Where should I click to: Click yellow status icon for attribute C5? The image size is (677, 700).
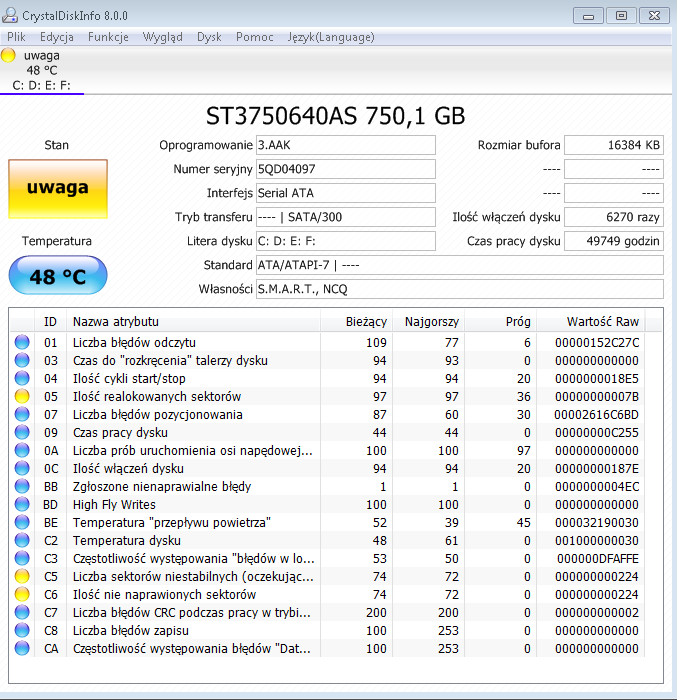point(22,576)
